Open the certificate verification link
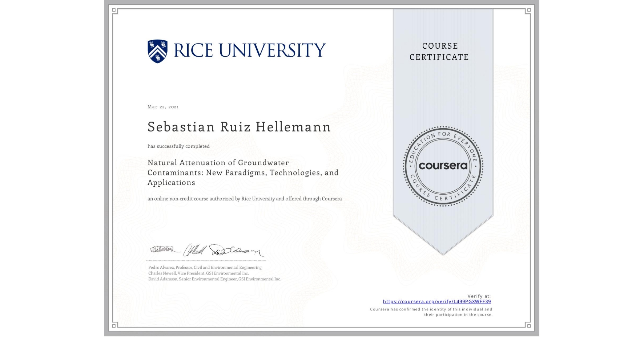Screen dimensions: 644x337 coord(437,301)
